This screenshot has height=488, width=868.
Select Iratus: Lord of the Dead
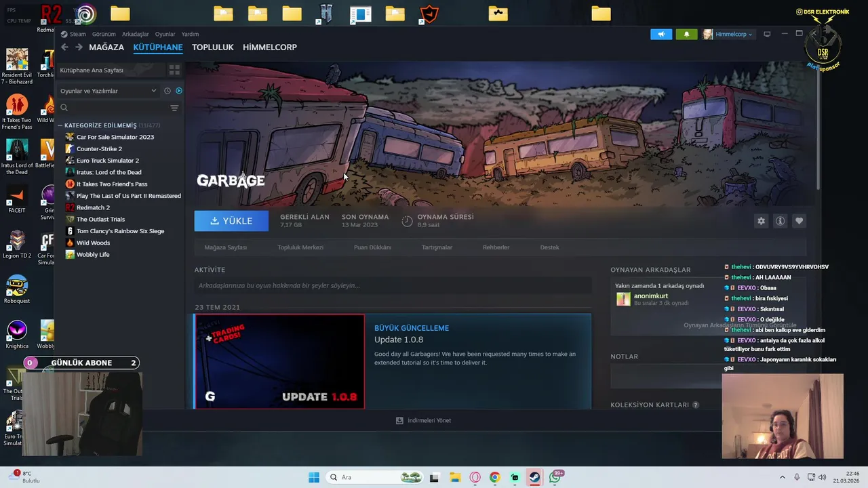coord(109,172)
